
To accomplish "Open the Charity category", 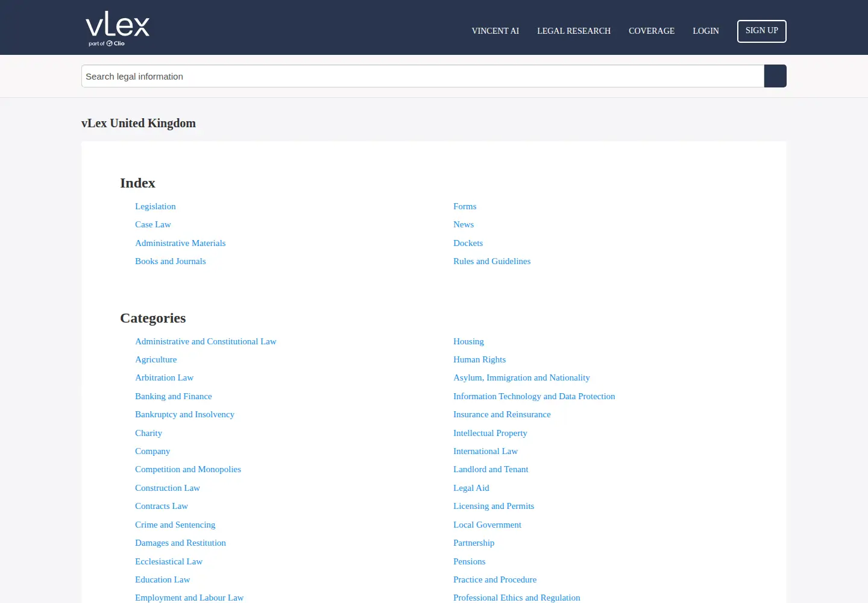I will (149, 433).
